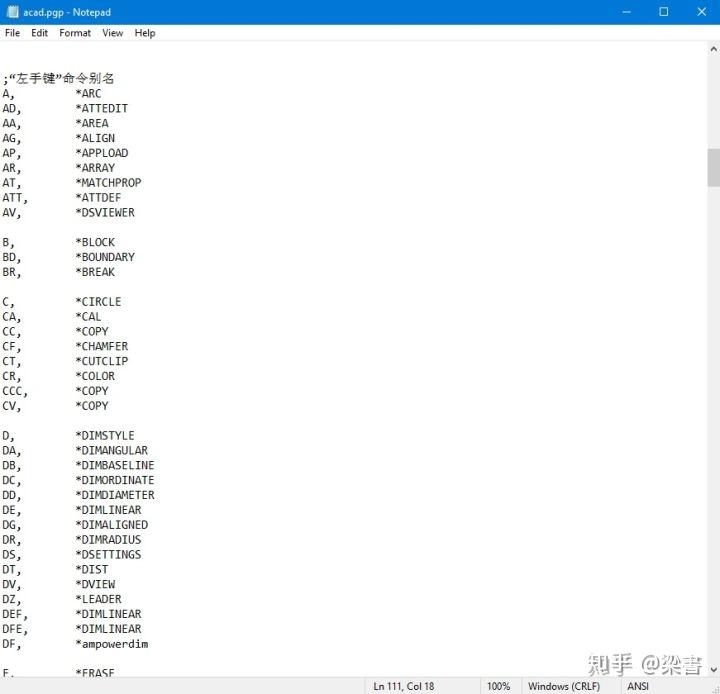Click the ANSI encoding status entry
The height and width of the screenshot is (694, 720).
(638, 686)
